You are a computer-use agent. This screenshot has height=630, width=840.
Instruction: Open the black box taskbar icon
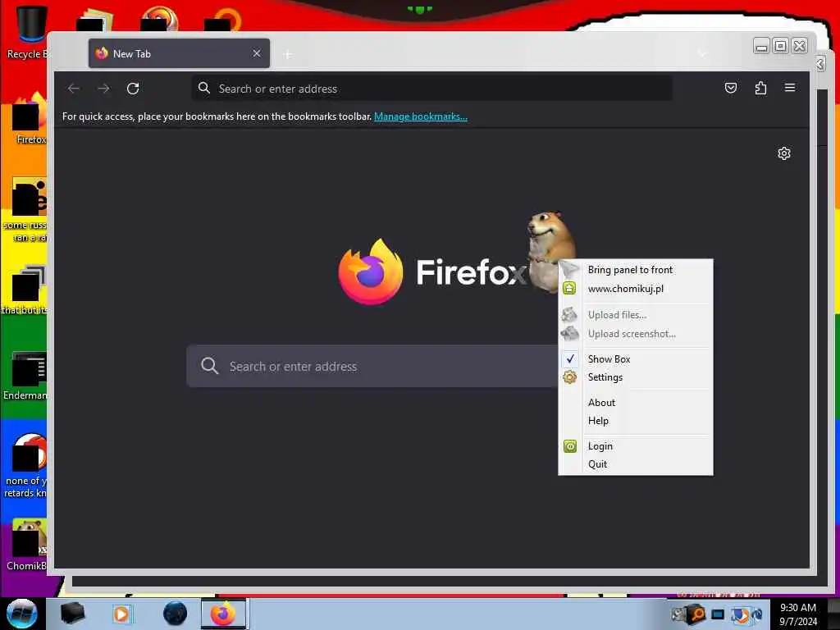(x=72, y=614)
